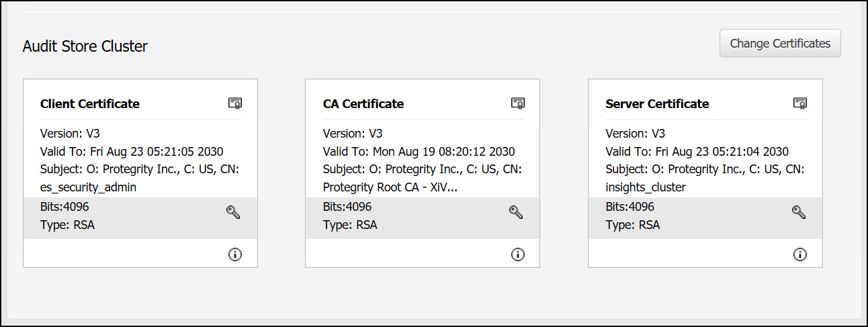
Task: Open info for the Server Certificate
Action: (x=799, y=254)
